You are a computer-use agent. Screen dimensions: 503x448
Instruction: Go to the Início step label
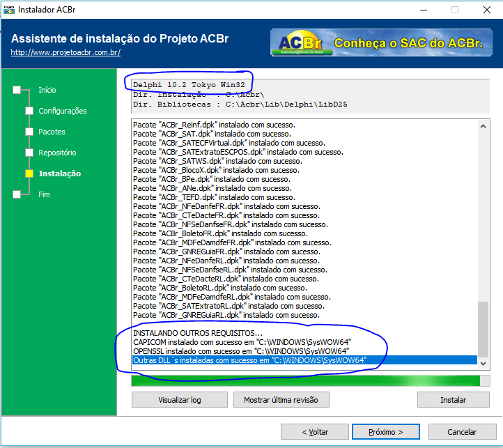tap(47, 90)
